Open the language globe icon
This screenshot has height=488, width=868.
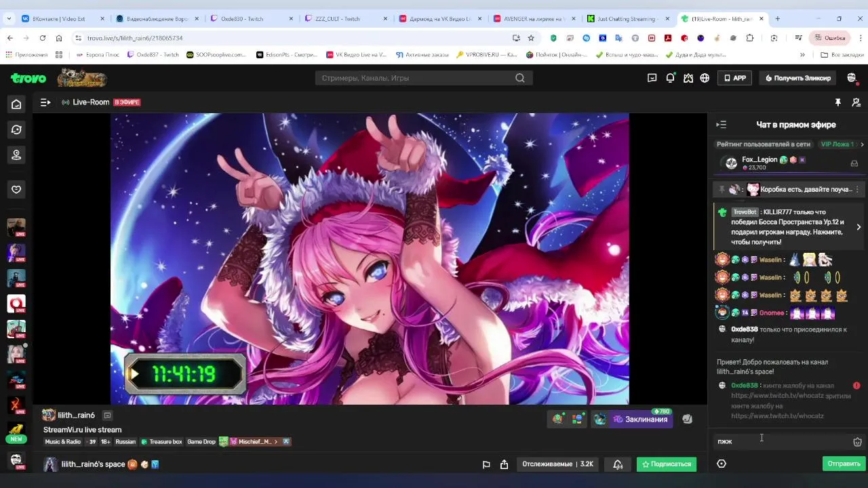[705, 78]
